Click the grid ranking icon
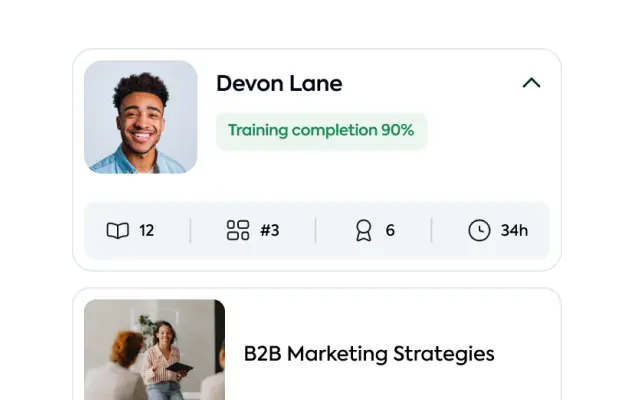The image size is (632, 400). tap(238, 230)
